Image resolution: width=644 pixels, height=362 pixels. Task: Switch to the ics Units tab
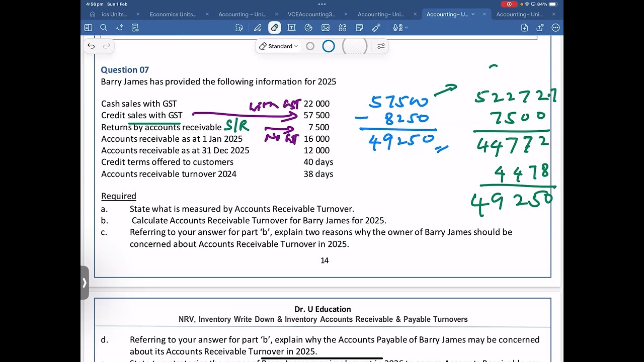coord(115,14)
